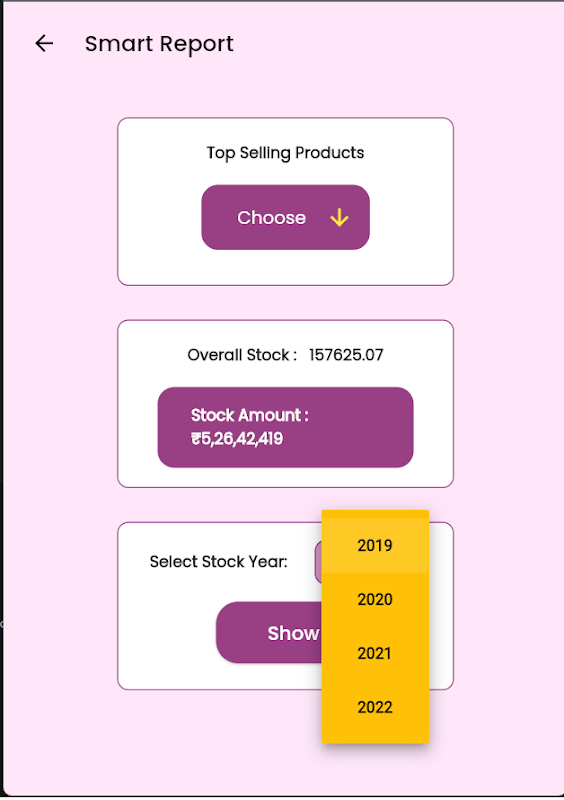Click the 157625.07 stock value

pyautogui.click(x=346, y=355)
